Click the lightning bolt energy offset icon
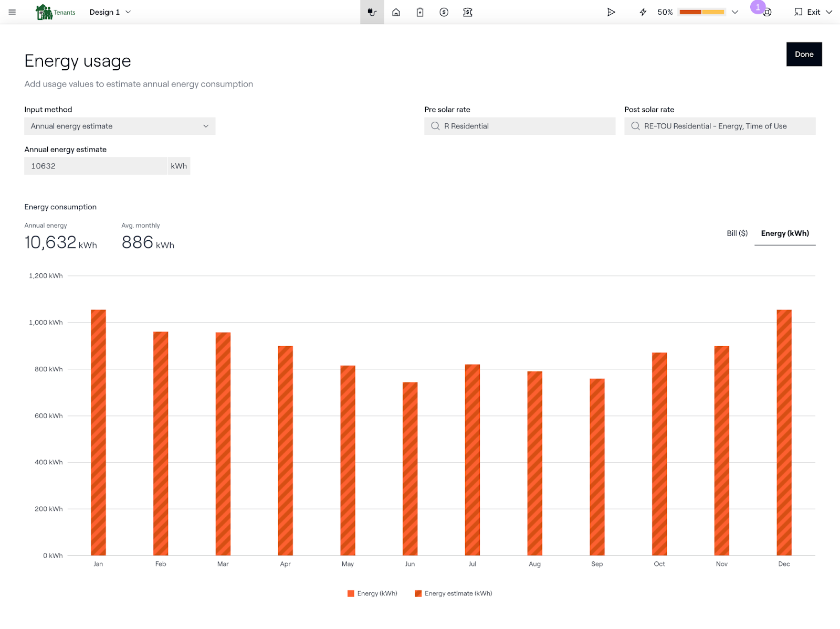 tap(643, 12)
